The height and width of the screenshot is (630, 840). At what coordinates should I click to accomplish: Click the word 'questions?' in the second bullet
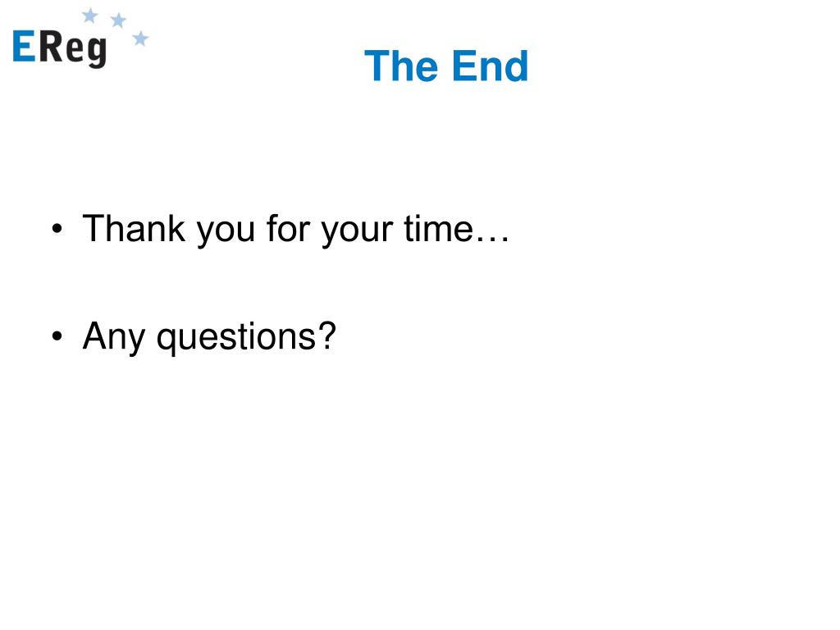[246, 337]
